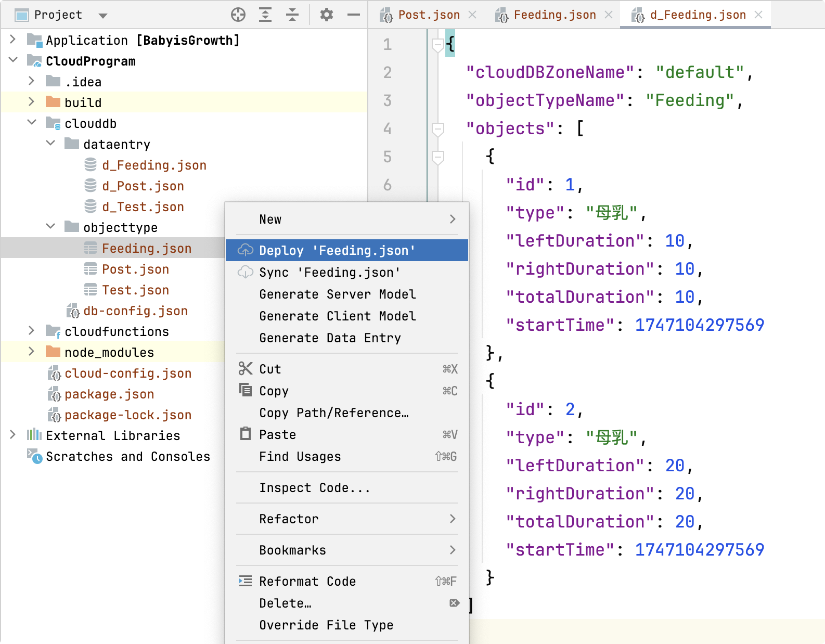
Task: Choose Reformat Code menu item
Action: [x=347, y=581]
